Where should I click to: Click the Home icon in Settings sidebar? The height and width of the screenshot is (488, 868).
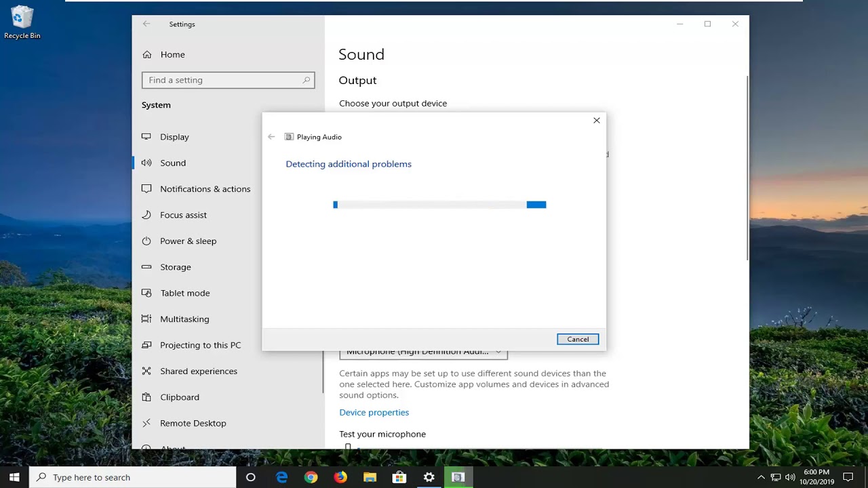point(146,54)
